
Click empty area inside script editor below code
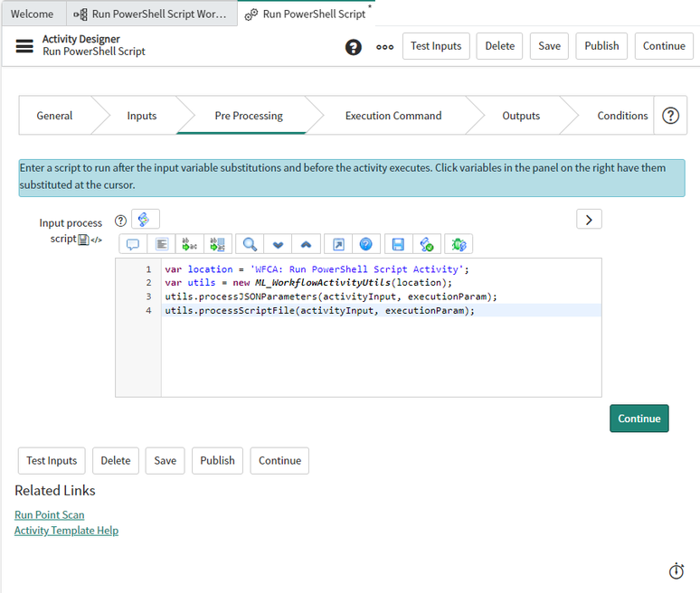pyautogui.click(x=381, y=357)
